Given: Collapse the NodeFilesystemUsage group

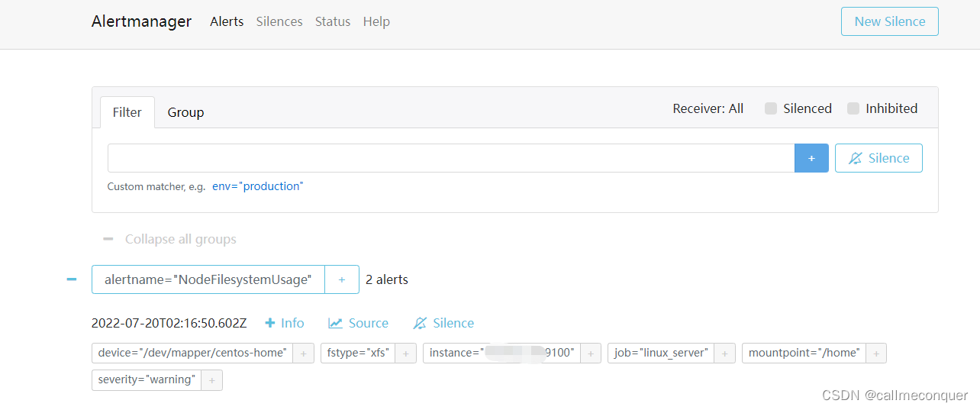Looking at the screenshot, I should pos(72,279).
